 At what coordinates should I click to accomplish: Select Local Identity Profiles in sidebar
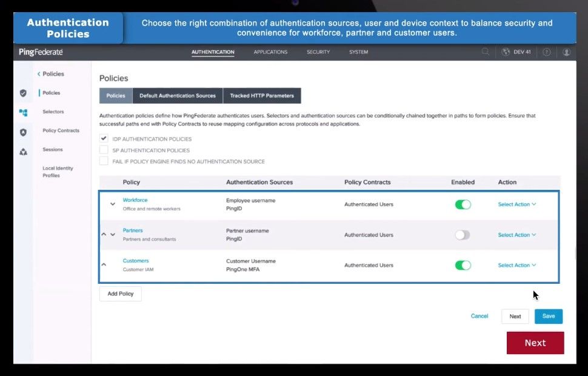pos(58,172)
